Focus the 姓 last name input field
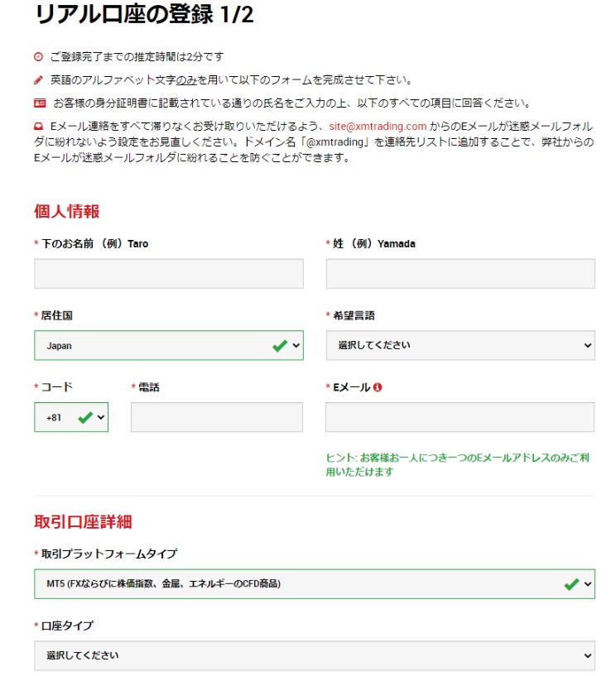This screenshot has width=616, height=676. click(x=460, y=274)
